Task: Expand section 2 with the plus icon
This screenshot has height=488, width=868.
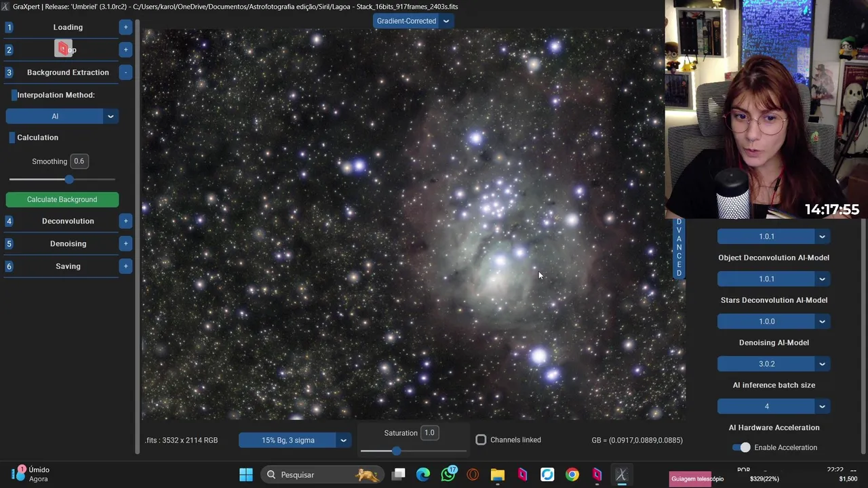Action: pos(125,49)
